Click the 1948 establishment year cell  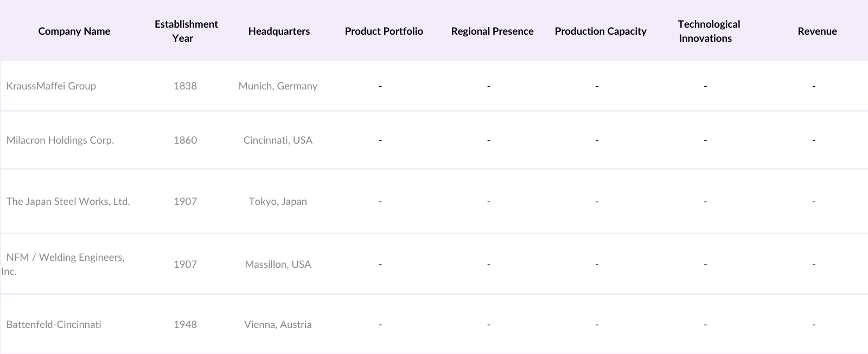pyautogui.click(x=185, y=324)
